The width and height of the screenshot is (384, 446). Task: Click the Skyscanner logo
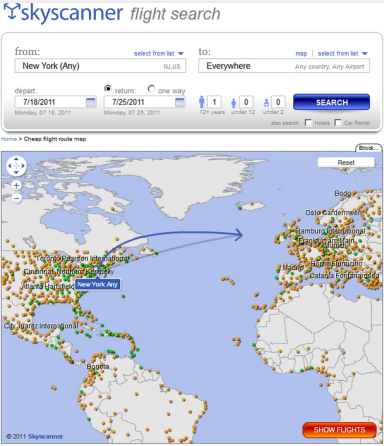(x=63, y=13)
